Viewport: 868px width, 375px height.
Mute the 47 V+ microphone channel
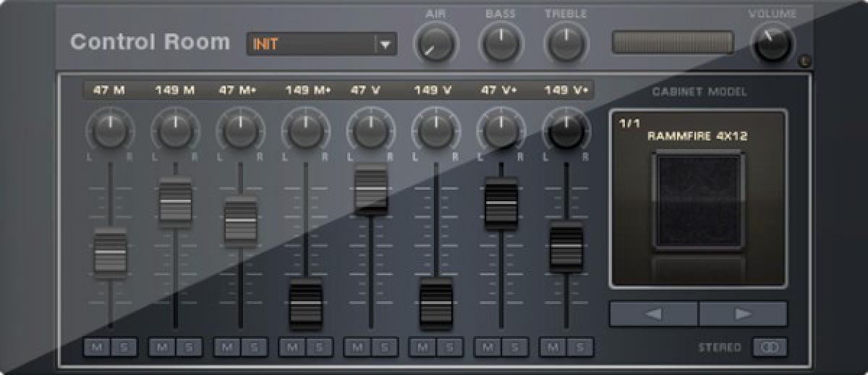[x=488, y=347]
